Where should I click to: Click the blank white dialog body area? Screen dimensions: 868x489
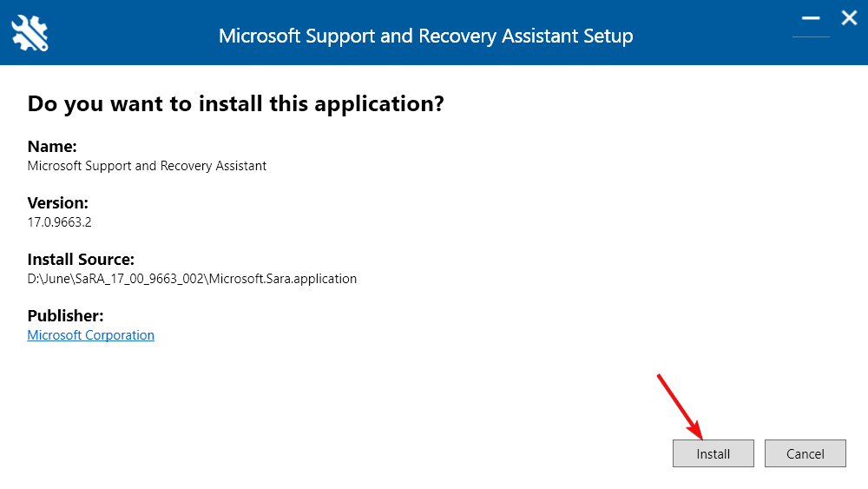498,221
